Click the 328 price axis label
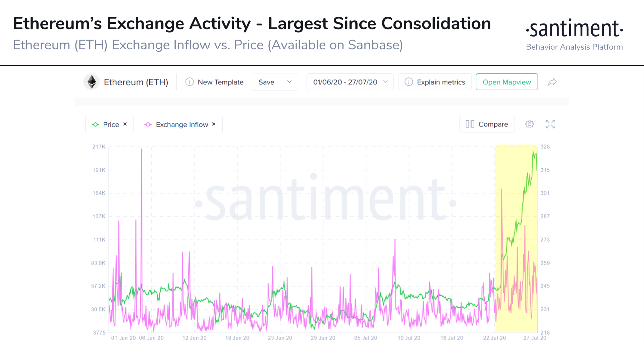The height and width of the screenshot is (348, 644). point(545,147)
